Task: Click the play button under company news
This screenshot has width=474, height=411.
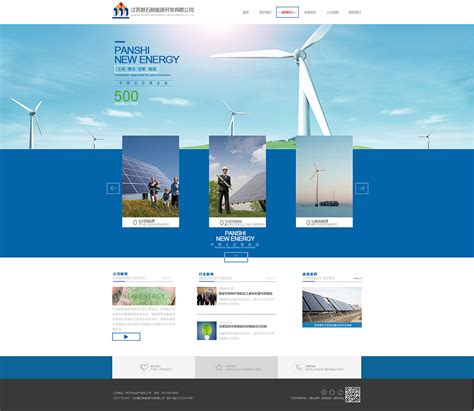Action: 126,337
